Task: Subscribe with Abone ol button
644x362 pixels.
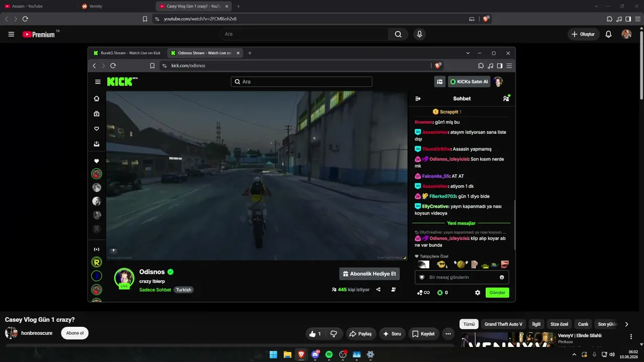Action: [74, 333]
